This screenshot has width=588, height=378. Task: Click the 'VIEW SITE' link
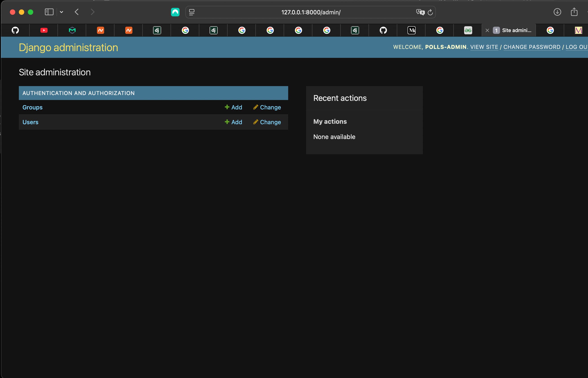(484, 47)
